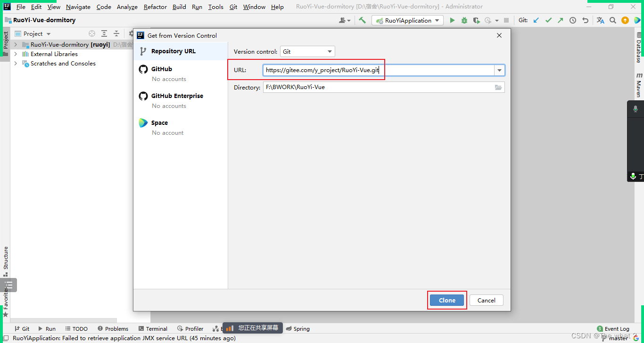Select GitHub Enterprise in dialog sidebar
The height and width of the screenshot is (343, 644).
(181, 100)
